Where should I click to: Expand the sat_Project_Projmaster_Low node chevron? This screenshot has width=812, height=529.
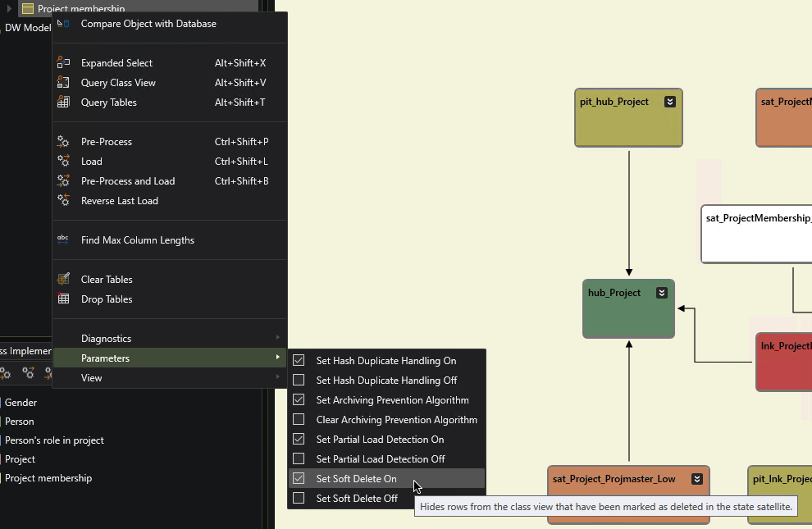(x=697, y=479)
